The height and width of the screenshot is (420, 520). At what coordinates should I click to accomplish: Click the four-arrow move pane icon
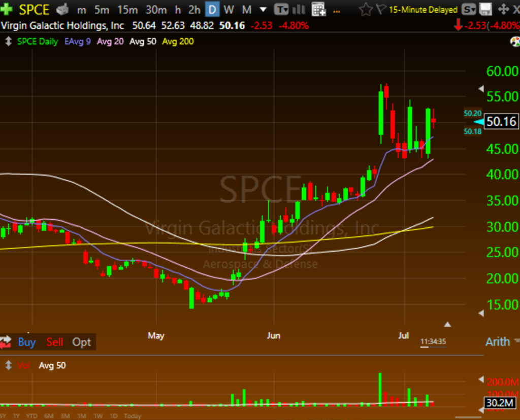503,10
